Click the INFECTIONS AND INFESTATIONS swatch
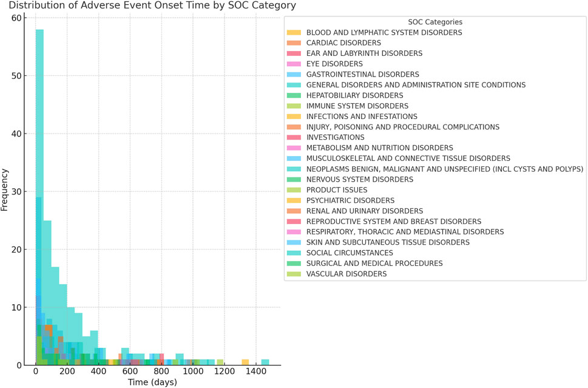Viewport: 588px width, 388px height. (x=294, y=117)
